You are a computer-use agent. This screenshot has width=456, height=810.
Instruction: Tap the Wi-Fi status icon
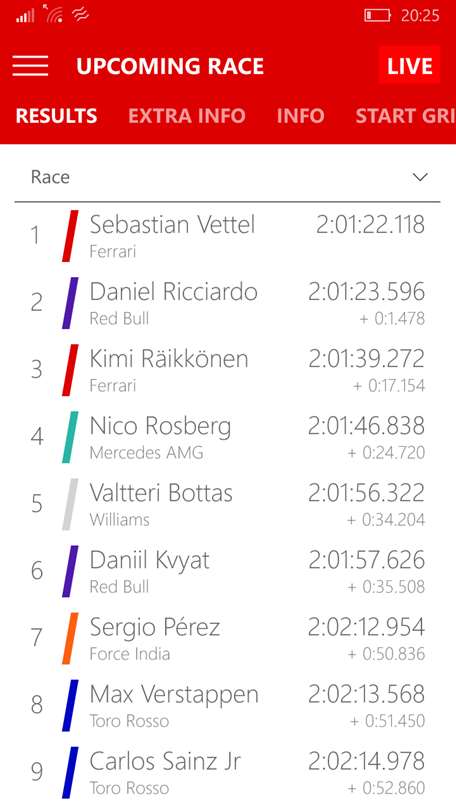[x=54, y=14]
